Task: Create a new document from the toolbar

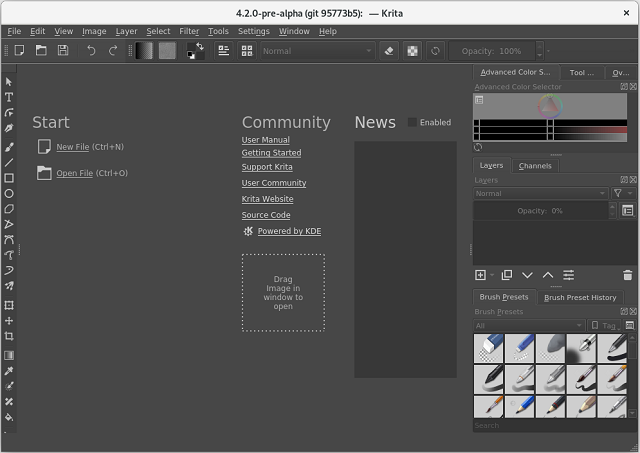Action: click(x=19, y=51)
